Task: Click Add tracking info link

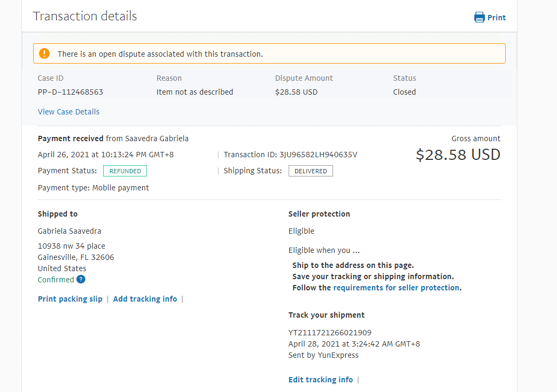Action: tap(145, 299)
